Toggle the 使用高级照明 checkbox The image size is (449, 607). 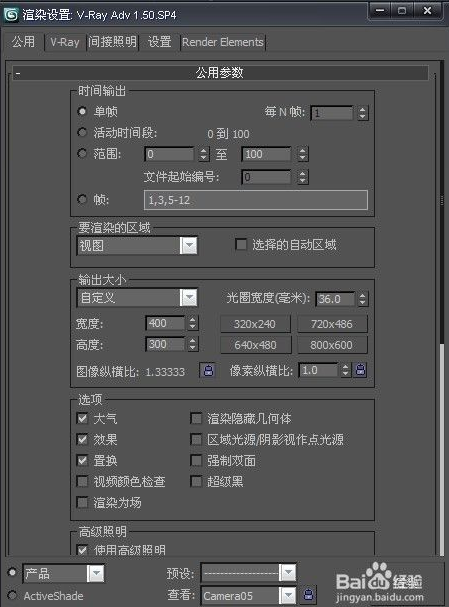[x=82, y=550]
